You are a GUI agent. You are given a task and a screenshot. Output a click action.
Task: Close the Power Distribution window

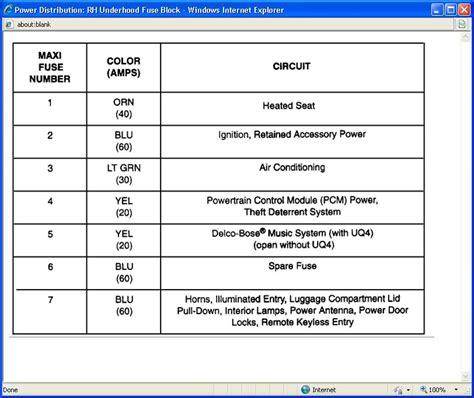[x=464, y=10]
